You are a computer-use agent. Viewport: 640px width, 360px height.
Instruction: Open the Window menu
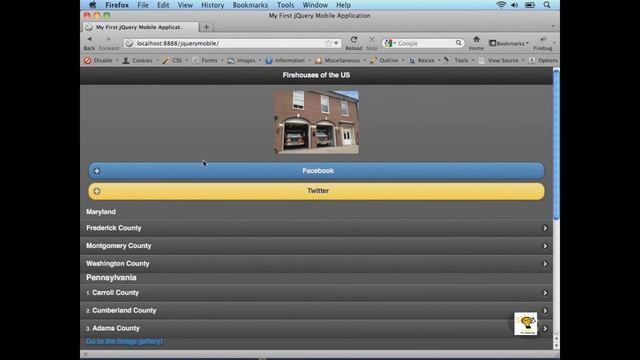[315, 5]
